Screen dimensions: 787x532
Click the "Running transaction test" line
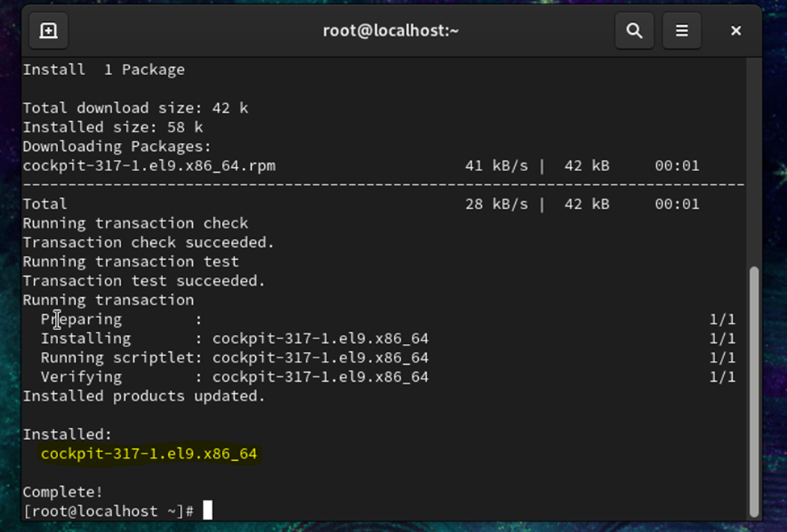(131, 262)
